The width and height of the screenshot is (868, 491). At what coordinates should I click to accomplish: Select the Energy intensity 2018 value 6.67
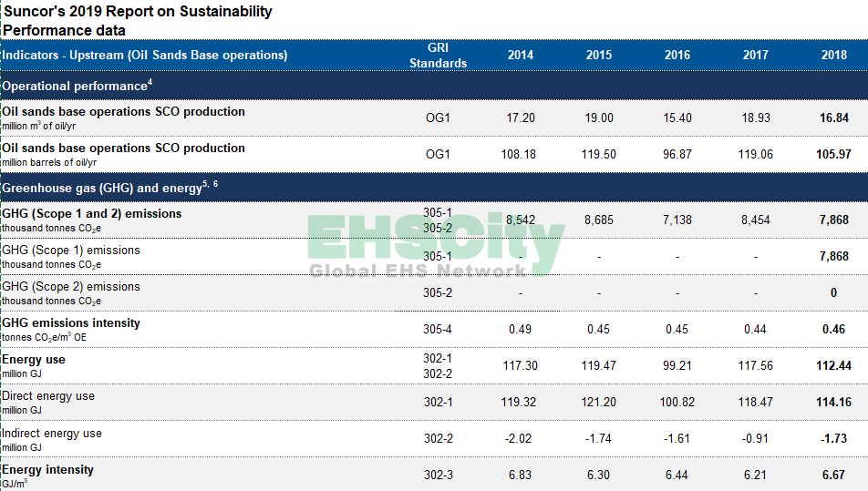coord(833,475)
